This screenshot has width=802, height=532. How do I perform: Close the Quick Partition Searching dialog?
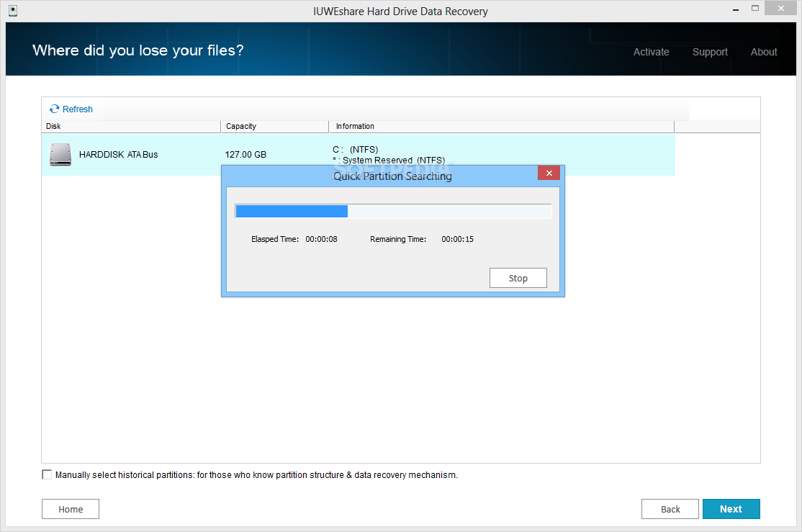pyautogui.click(x=549, y=173)
